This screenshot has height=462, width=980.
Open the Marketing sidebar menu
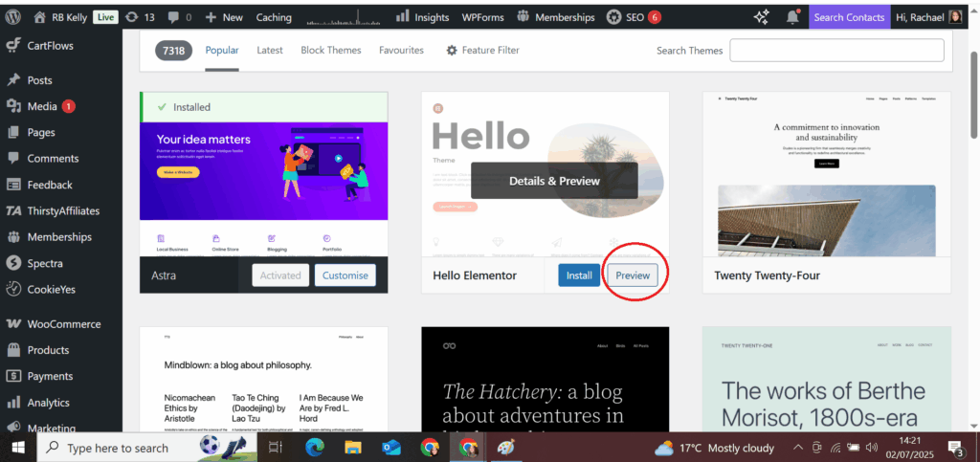tap(50, 427)
